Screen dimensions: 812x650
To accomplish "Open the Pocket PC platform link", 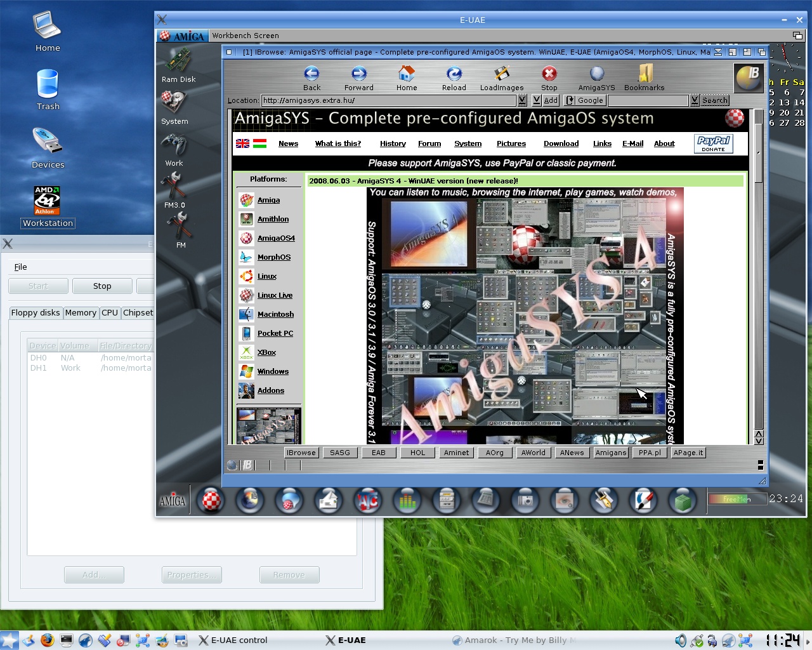I will point(275,333).
